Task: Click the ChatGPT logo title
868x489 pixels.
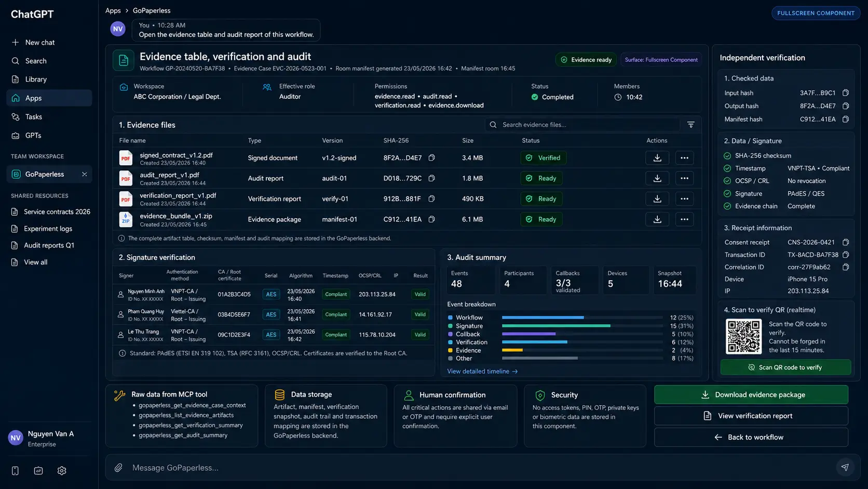Action: point(32,14)
